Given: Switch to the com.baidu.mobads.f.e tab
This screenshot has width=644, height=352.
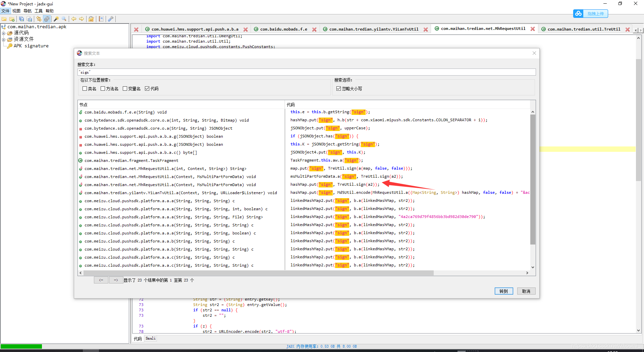Looking at the screenshot, I should tap(284, 30).
